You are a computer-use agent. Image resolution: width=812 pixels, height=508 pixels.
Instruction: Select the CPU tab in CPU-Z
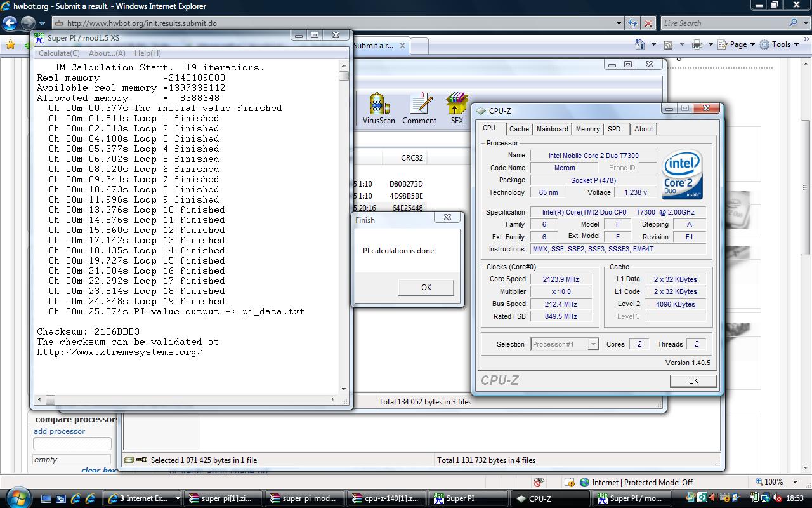click(x=489, y=128)
